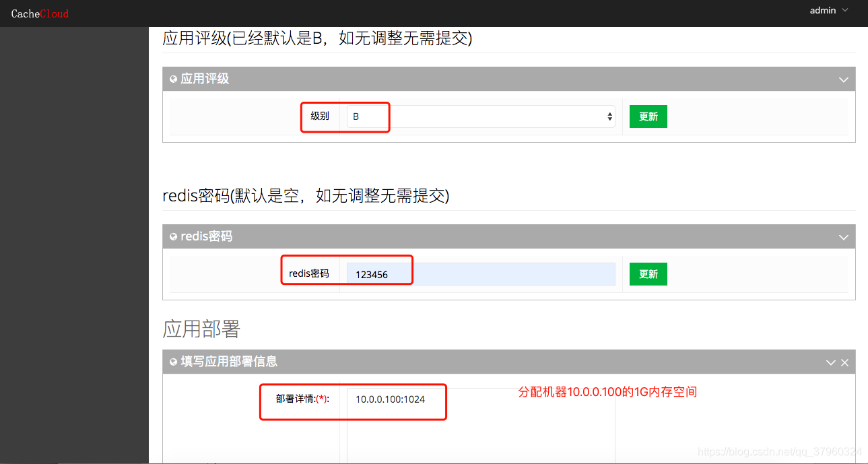Collapse the 填写应用部署信息 panel chevron

[x=831, y=362]
